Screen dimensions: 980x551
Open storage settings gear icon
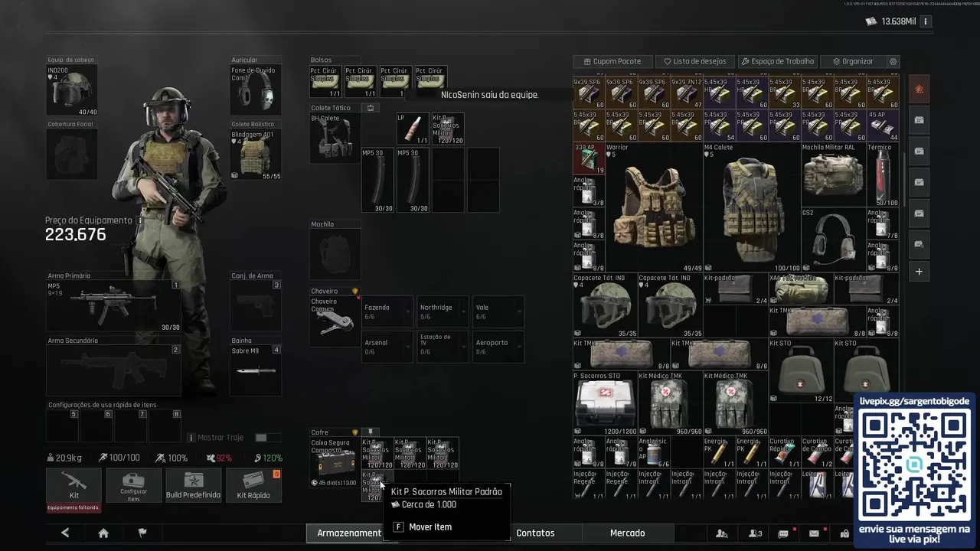(x=893, y=61)
